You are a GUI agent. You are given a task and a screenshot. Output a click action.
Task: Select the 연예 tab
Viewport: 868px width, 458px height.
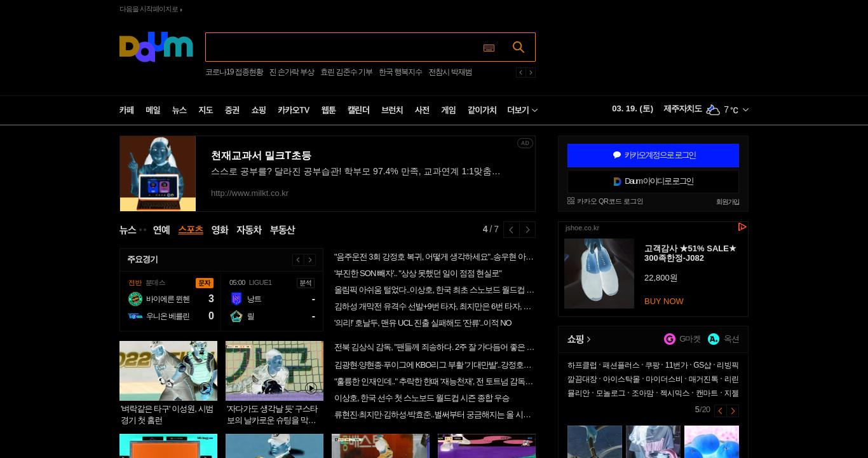point(161,230)
